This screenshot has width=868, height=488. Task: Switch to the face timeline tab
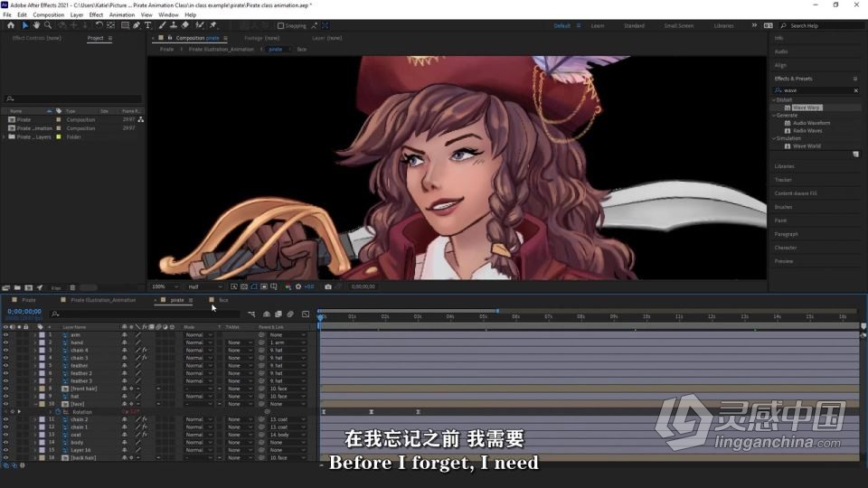(223, 300)
